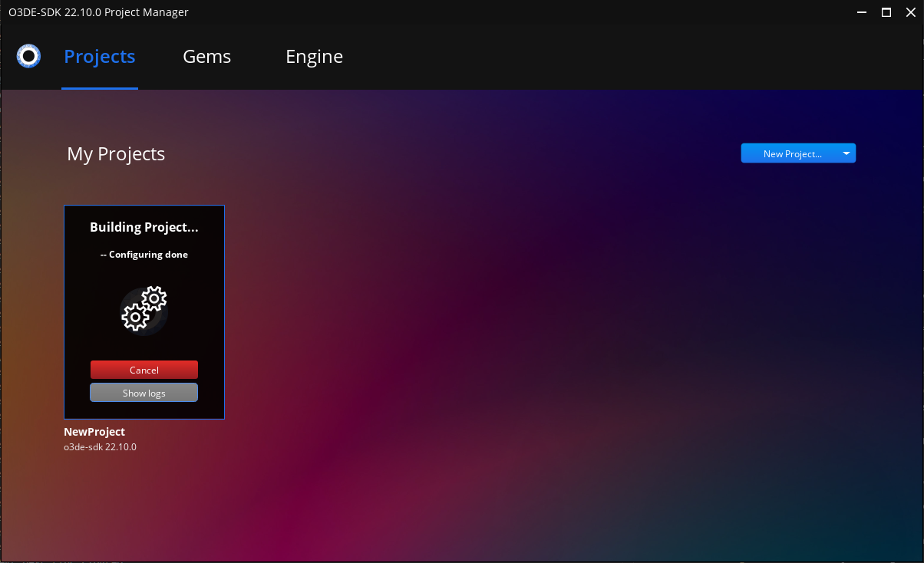
Task: Minimize the Project Manager window
Action: 863,12
